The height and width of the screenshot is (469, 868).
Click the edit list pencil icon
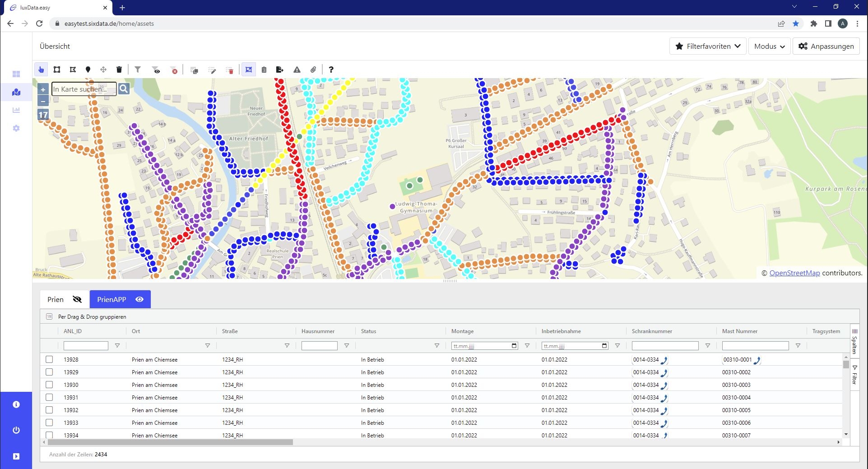213,70
